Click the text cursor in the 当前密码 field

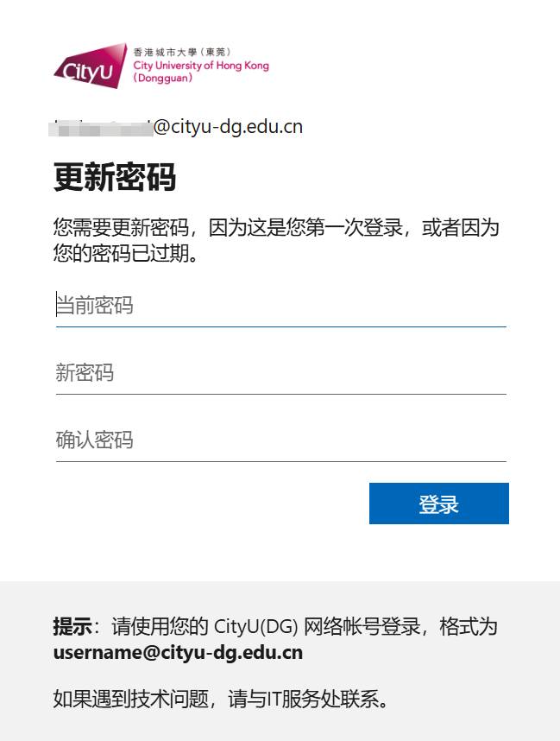pos(57,304)
